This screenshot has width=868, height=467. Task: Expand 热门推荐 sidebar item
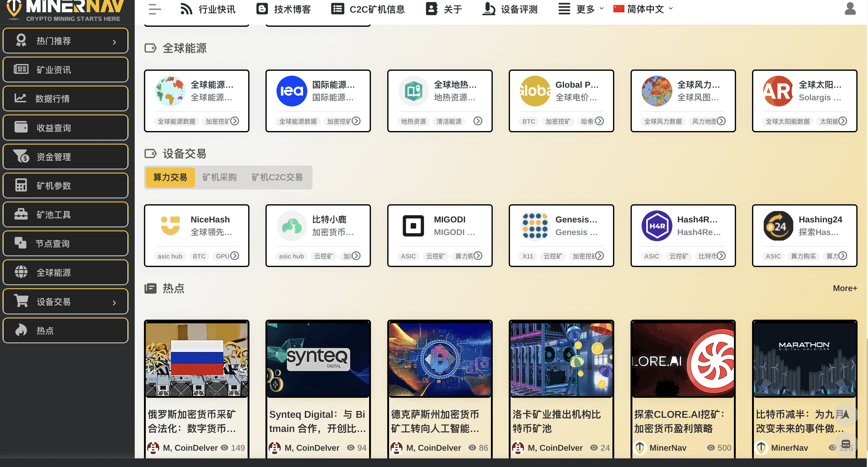[66, 41]
